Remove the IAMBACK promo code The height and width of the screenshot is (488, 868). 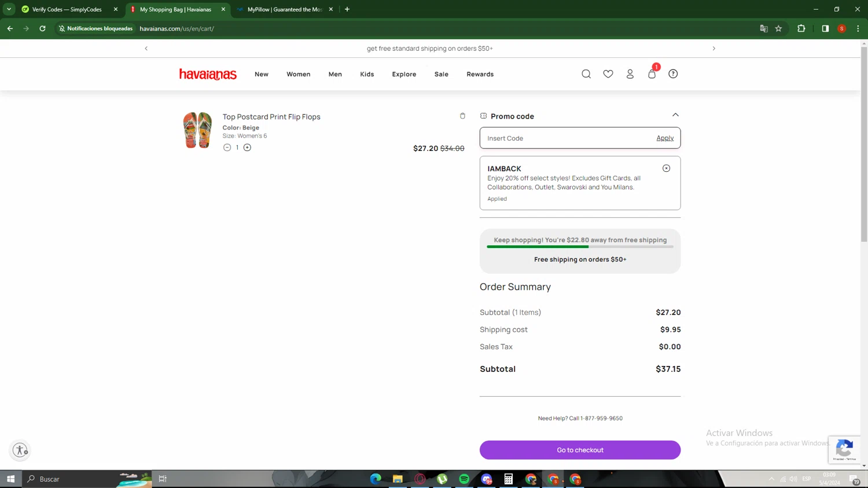click(x=667, y=168)
